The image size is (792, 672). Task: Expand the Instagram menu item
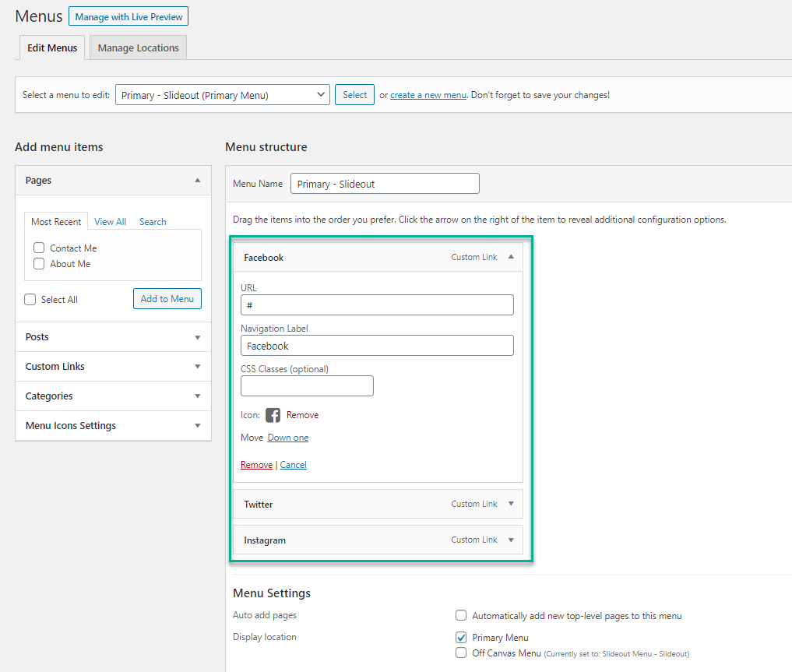[x=511, y=540]
